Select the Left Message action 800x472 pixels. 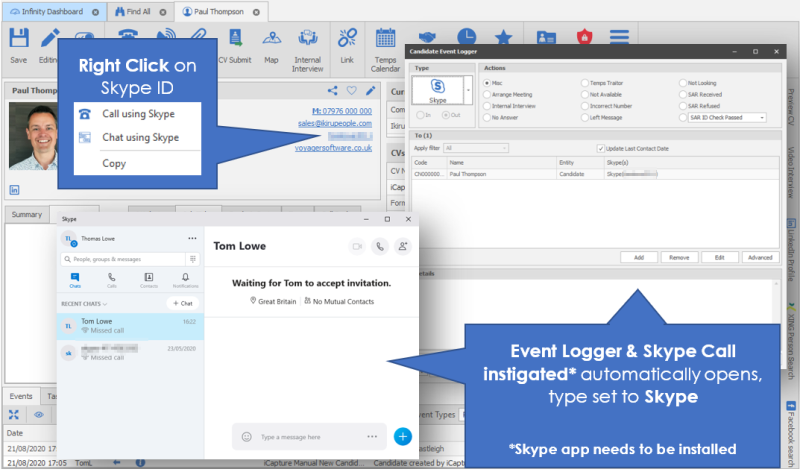583,117
